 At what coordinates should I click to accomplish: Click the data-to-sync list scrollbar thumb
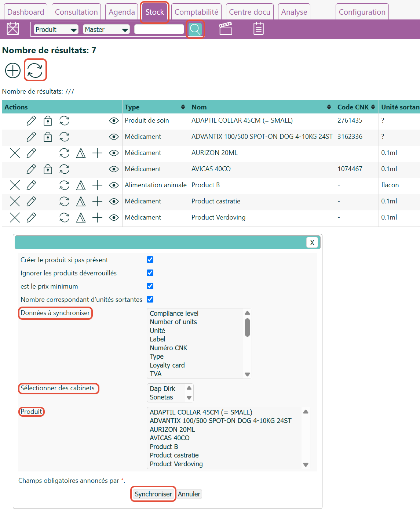coord(248,328)
